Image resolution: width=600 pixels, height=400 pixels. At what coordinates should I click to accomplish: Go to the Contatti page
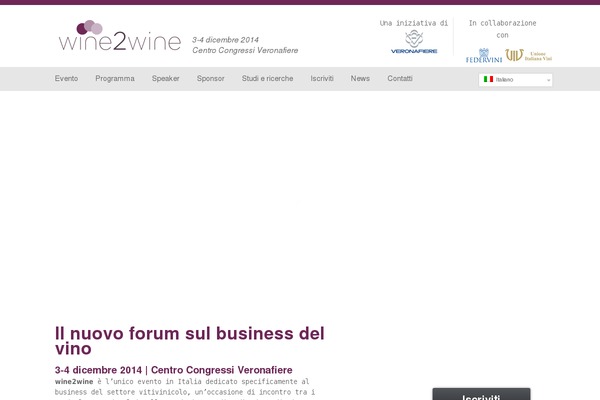pos(400,78)
